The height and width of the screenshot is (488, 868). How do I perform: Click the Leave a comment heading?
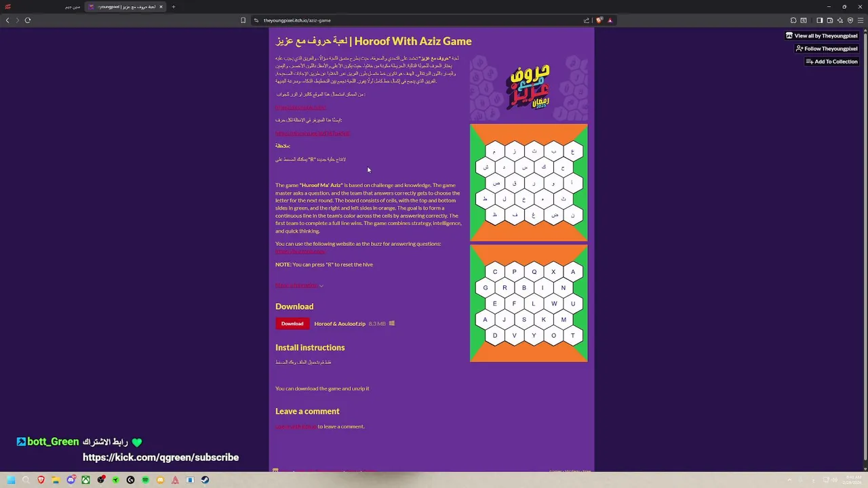point(307,411)
